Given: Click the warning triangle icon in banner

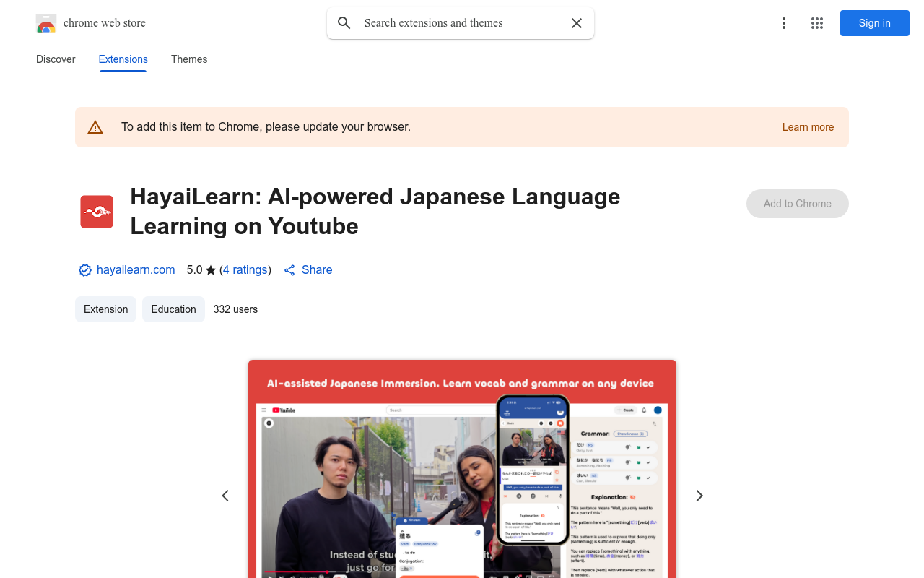Looking at the screenshot, I should [x=95, y=127].
